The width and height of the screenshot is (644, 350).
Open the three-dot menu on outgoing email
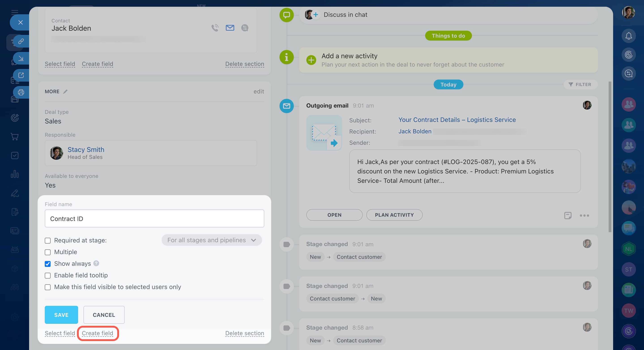pos(584,216)
